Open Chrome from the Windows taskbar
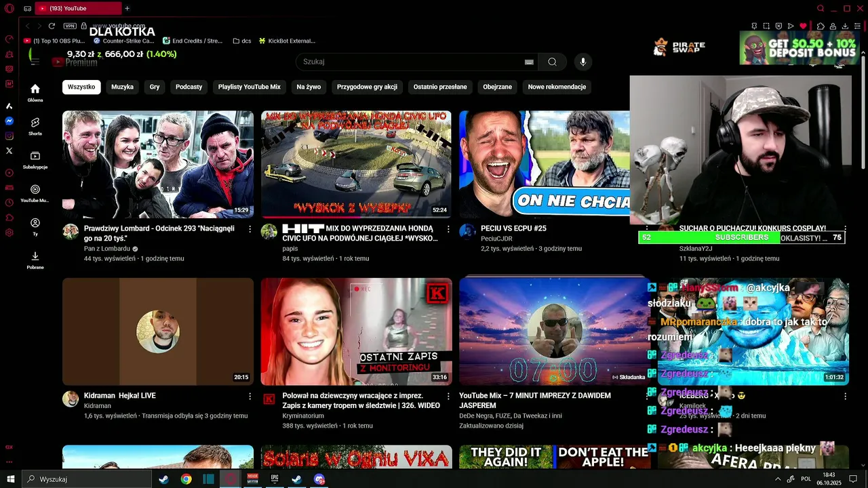 186,479
